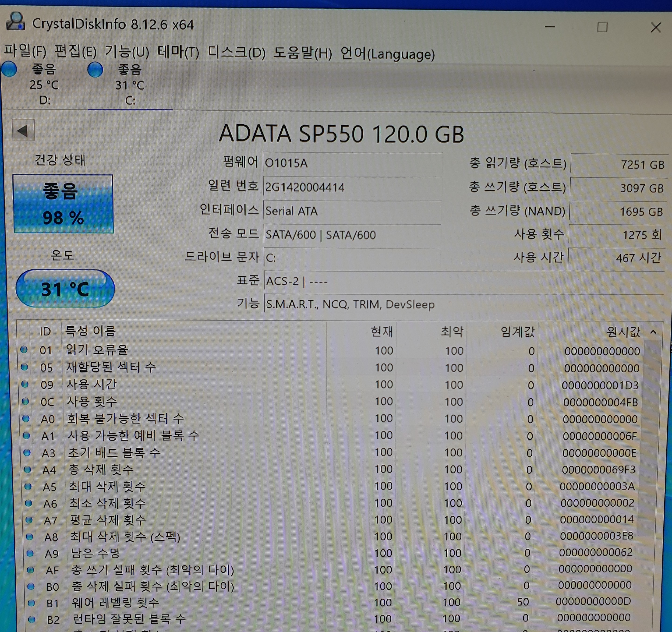
Task: Open the 파일(F) menu
Action: 25,51
